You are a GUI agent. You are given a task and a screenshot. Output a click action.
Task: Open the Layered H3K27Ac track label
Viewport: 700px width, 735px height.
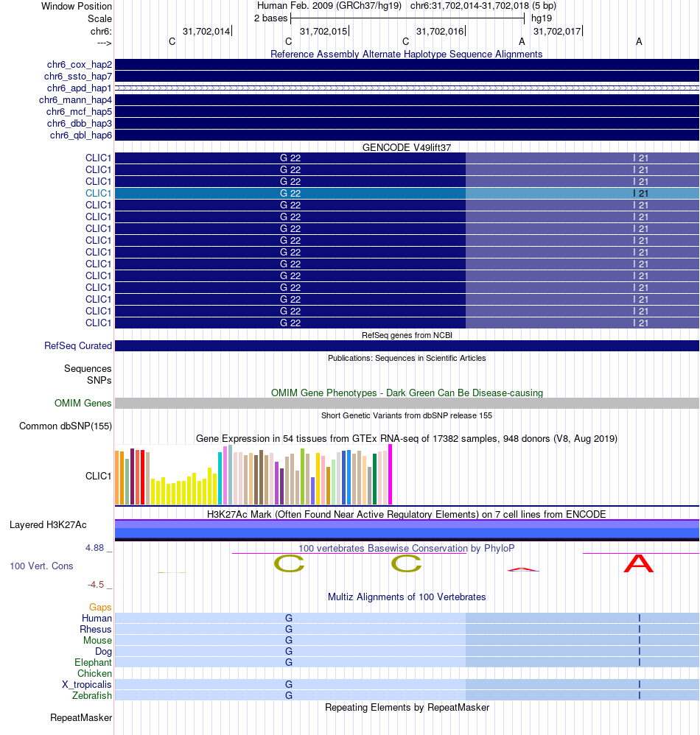[x=48, y=524]
